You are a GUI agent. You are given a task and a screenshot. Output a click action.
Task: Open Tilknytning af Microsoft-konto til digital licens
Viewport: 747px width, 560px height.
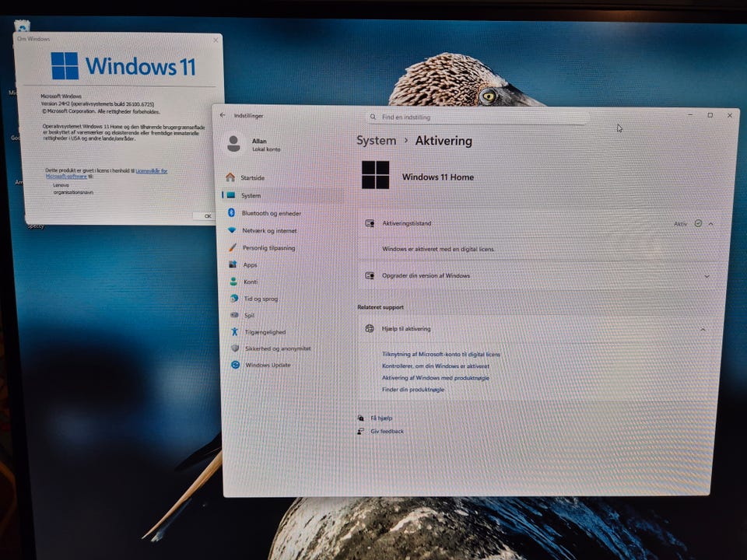click(x=441, y=354)
